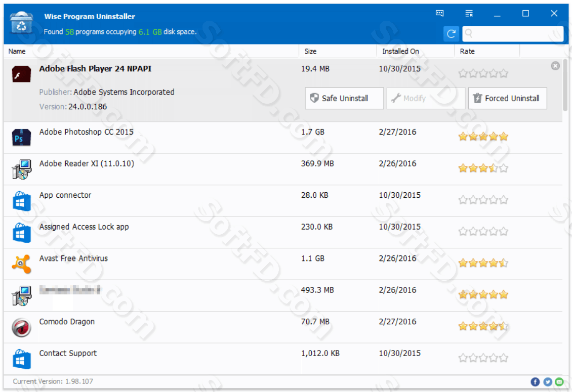Click the Forced Uninstall button

tap(507, 98)
